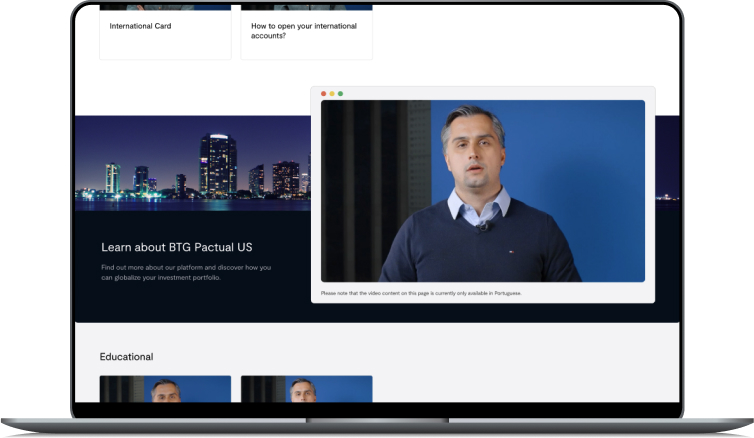The image size is (754, 438).
Task: Open the second Educational video thumbnail
Action: [306, 388]
